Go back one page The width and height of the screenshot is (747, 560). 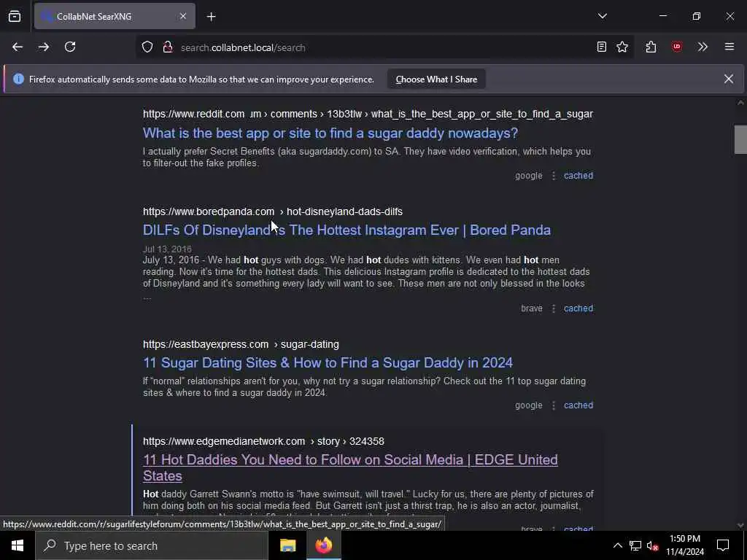pos(18,47)
